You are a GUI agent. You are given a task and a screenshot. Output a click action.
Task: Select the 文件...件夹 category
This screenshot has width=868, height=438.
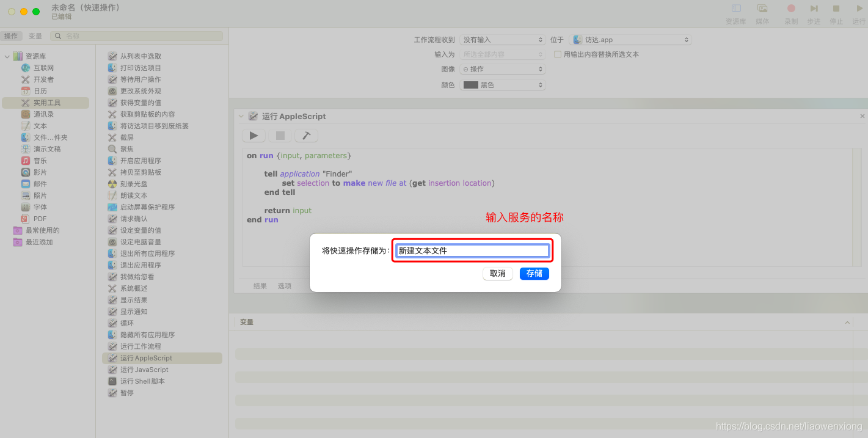[x=51, y=137]
